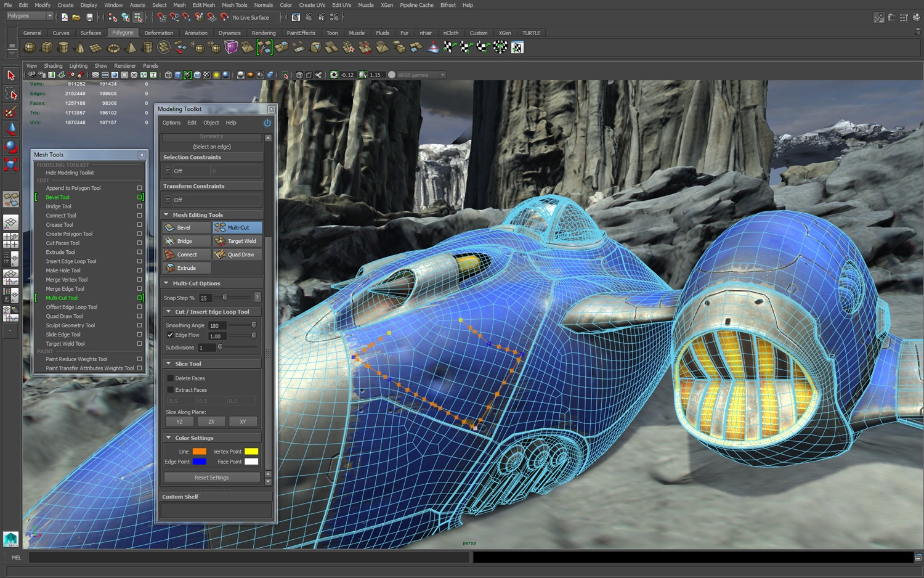Viewport: 924px width, 578px height.
Task: Collapse the Mesh Editing Tools section
Action: click(x=166, y=215)
